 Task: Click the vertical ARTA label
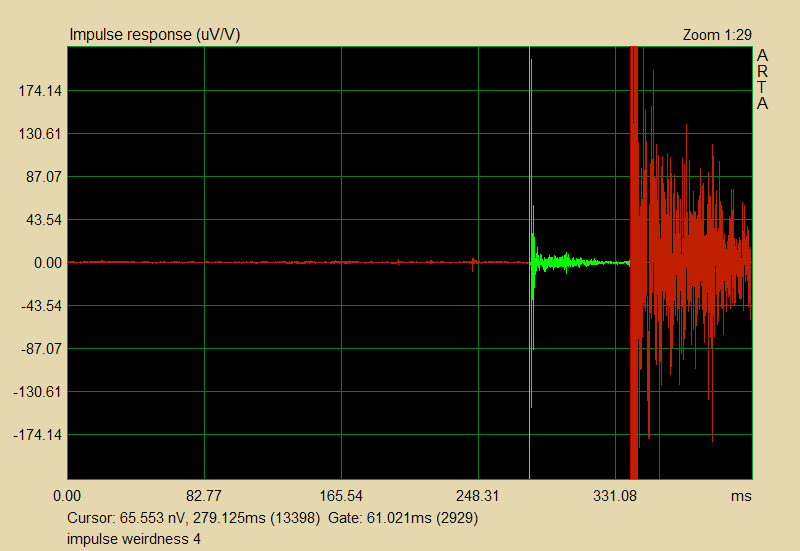tap(762, 79)
